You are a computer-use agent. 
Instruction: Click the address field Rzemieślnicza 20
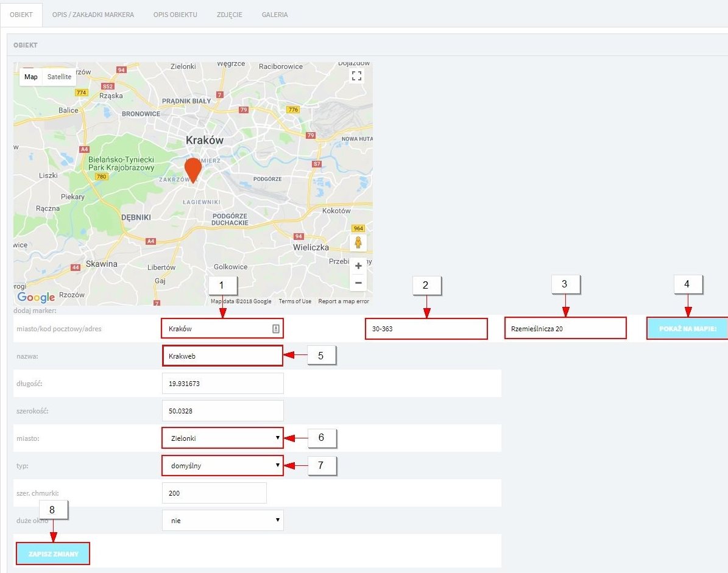coord(565,328)
